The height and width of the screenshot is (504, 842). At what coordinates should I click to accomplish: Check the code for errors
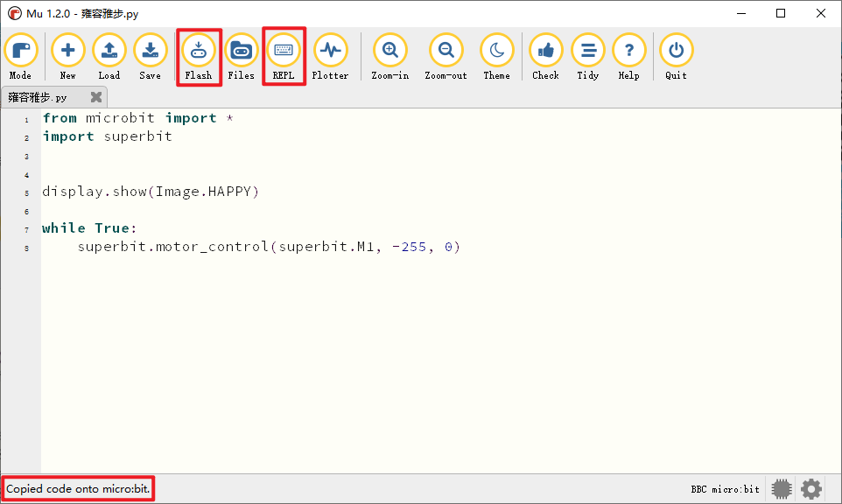coord(545,57)
